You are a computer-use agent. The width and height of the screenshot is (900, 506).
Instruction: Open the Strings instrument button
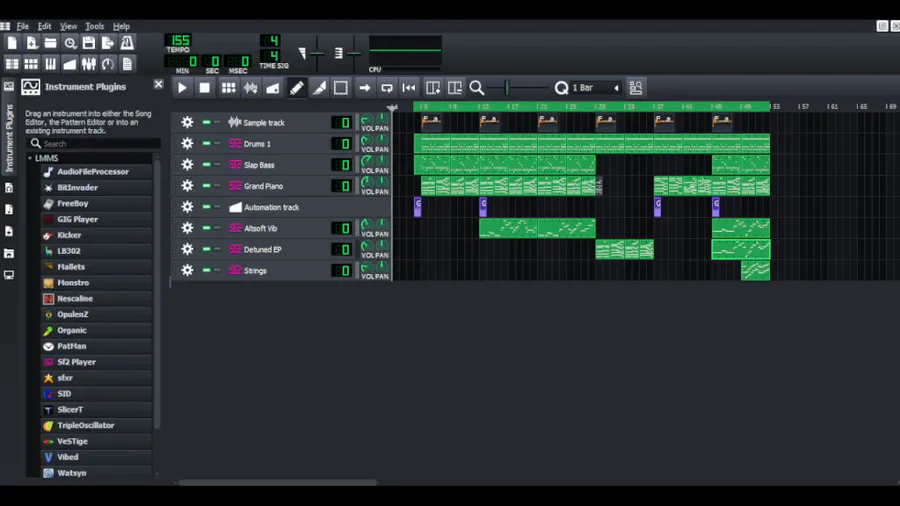pos(278,270)
